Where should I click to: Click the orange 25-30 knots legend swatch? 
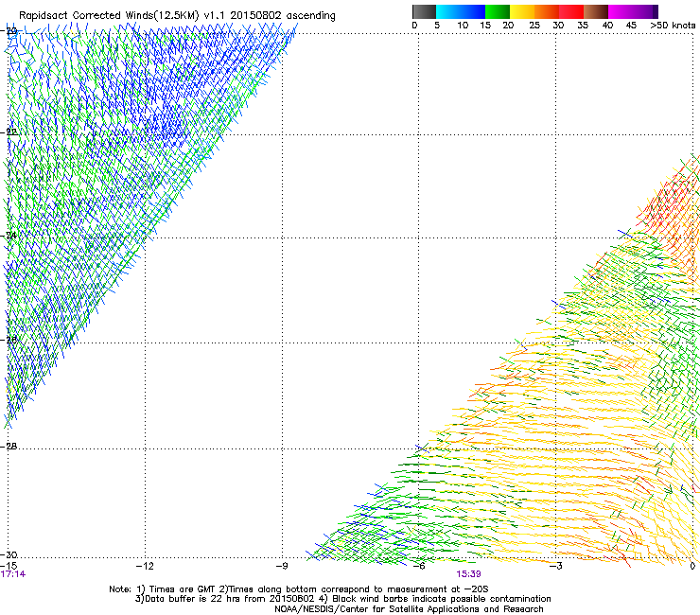pyautogui.click(x=547, y=11)
